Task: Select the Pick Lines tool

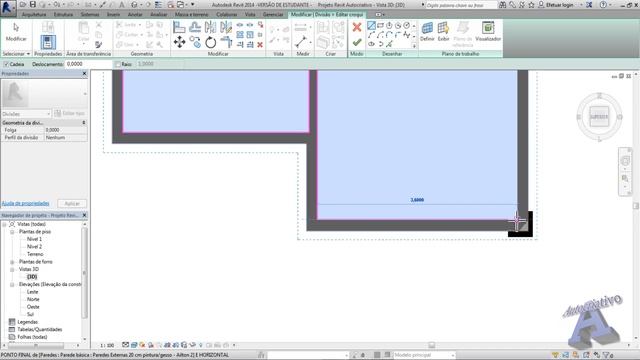Action: (389, 44)
